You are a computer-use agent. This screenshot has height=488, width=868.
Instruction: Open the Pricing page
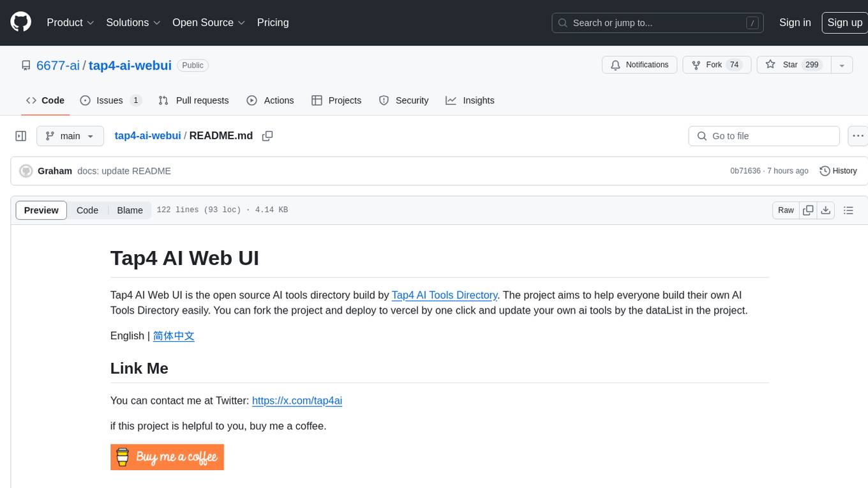[x=273, y=22]
